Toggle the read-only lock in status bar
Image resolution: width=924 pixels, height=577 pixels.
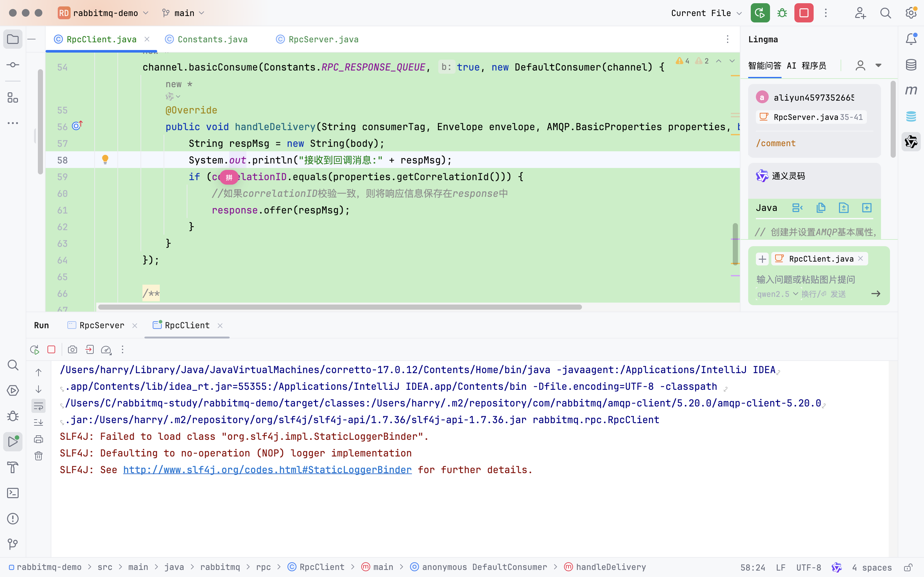point(908,567)
